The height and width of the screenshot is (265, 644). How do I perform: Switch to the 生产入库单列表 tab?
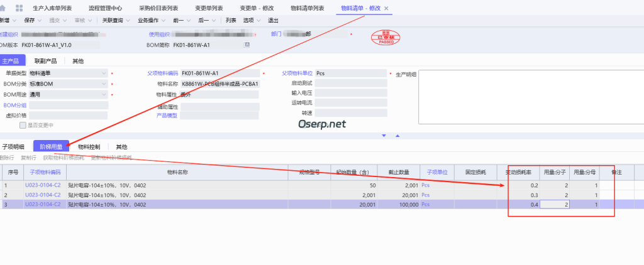click(x=52, y=8)
